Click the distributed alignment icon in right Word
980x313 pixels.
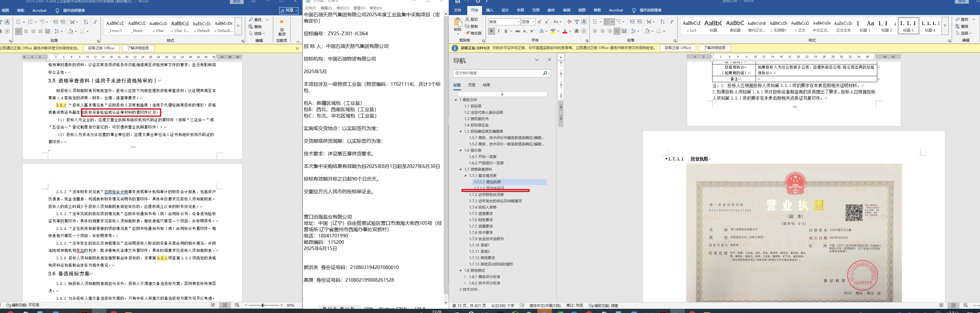[x=624, y=31]
